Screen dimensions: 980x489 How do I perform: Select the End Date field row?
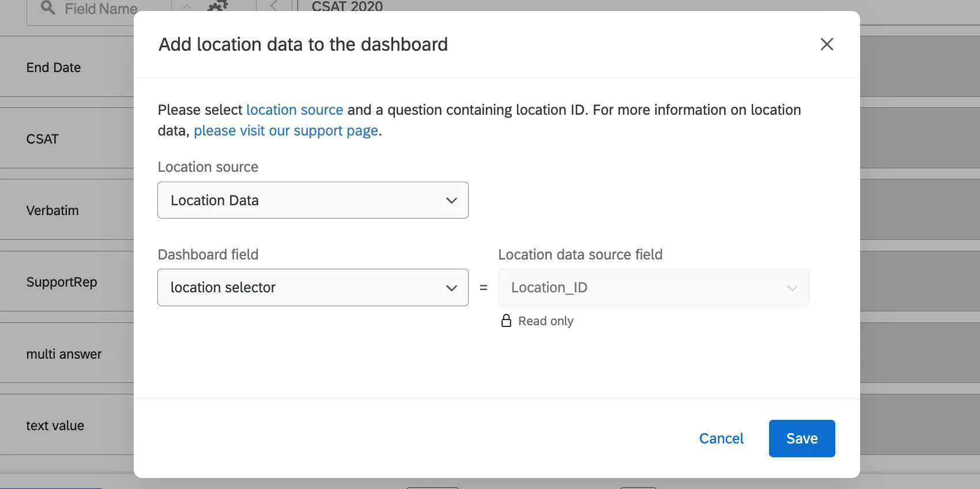pyautogui.click(x=54, y=67)
